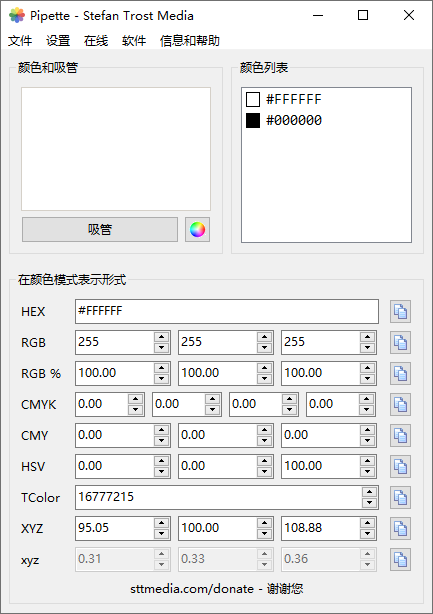Copy the RGB values
Screen dimensions: 433x614
tap(400, 343)
